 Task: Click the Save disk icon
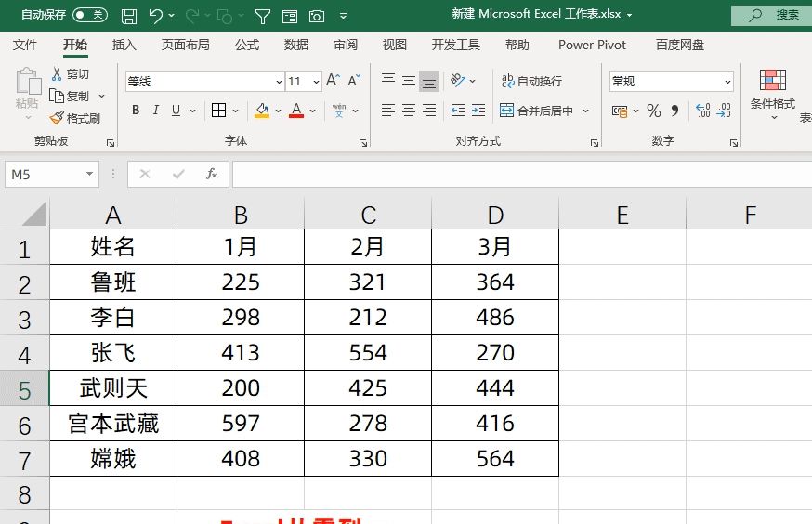tap(129, 16)
